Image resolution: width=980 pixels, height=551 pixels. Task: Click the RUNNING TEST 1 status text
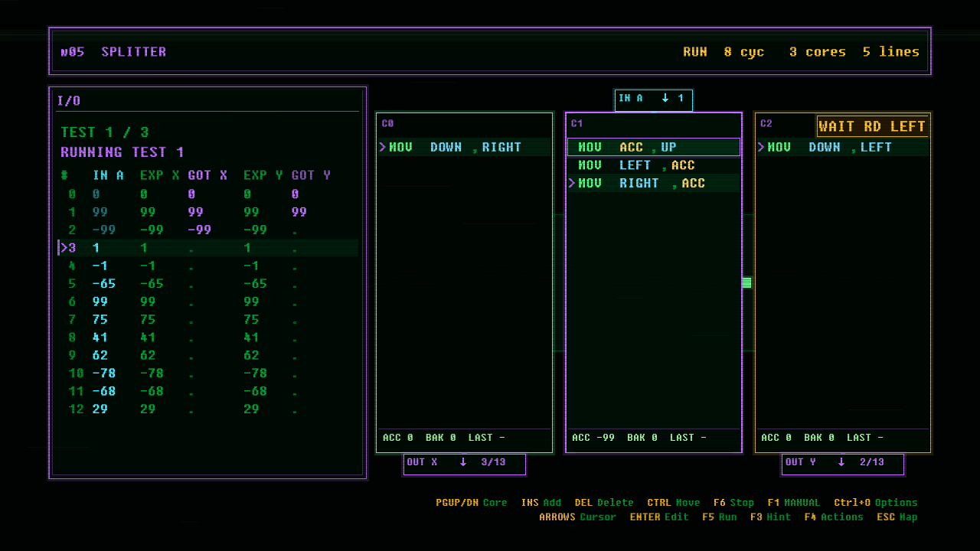[x=122, y=152]
